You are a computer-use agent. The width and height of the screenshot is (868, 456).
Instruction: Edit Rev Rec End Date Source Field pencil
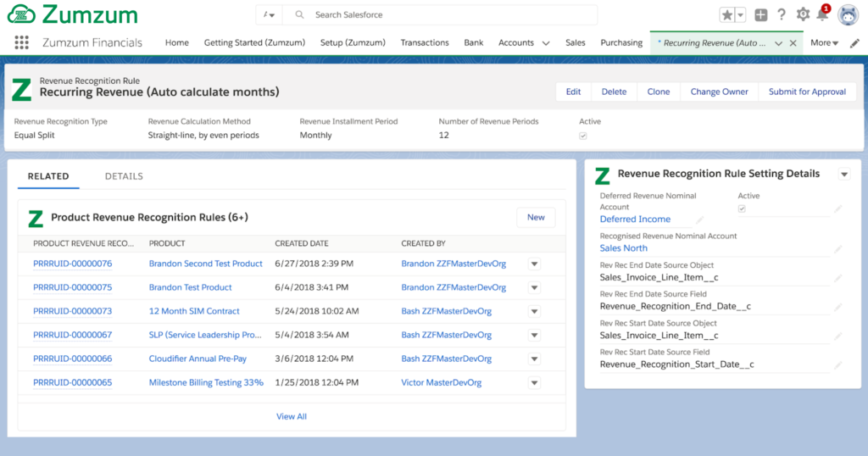pos(838,307)
